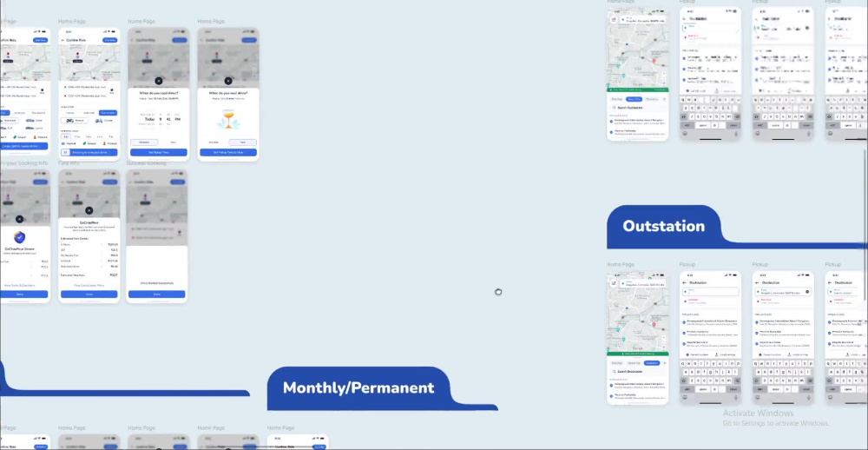Click the microphone icon in the empty-pickup Pickup frame keyboard
Image resolution: width=868 pixels, height=450 pixels.
(x=736, y=397)
